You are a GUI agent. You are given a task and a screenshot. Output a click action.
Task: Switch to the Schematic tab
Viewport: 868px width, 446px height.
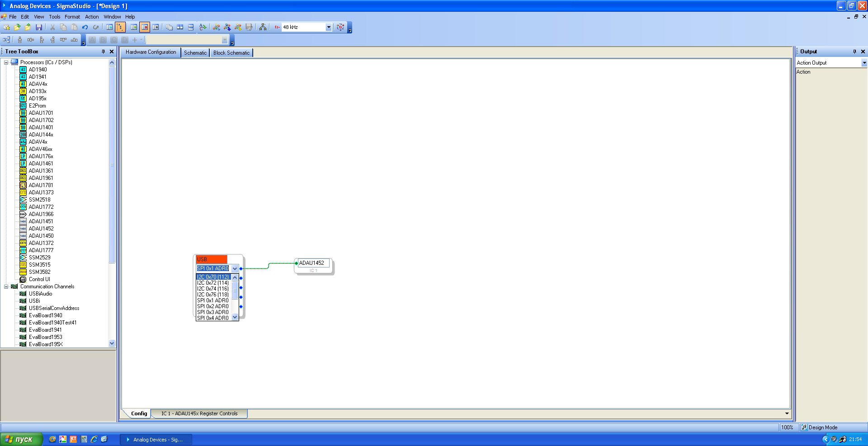tap(195, 53)
